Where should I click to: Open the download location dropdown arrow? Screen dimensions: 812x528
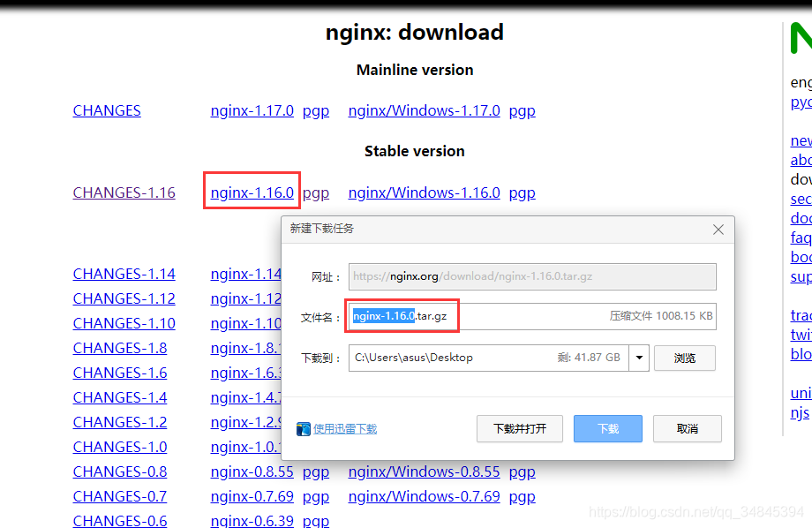(639, 358)
